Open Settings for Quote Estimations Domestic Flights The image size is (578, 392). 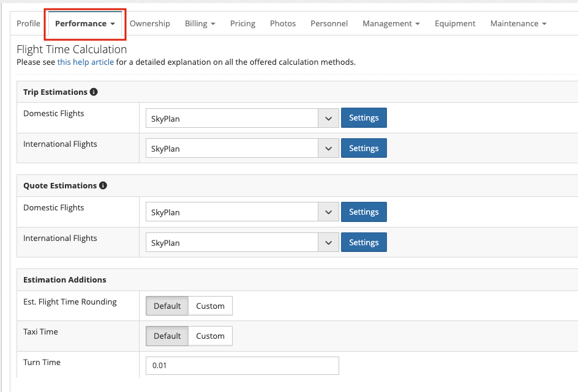coord(364,212)
